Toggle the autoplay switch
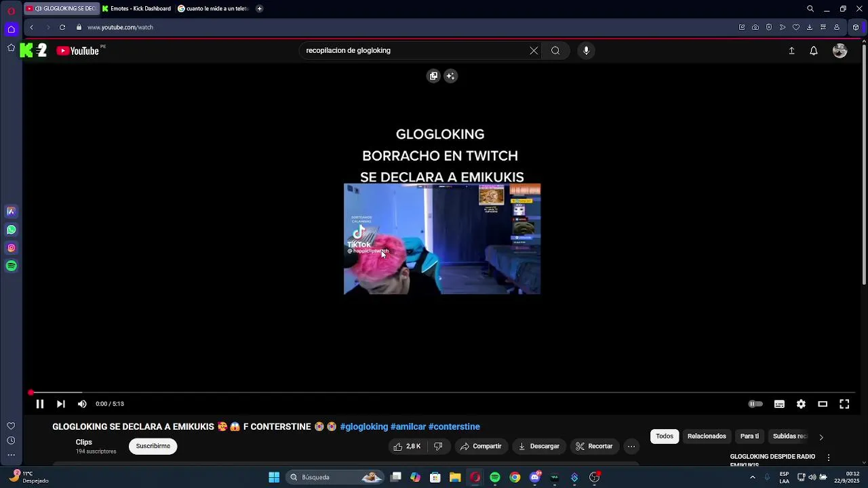The width and height of the screenshot is (868, 488). point(755,404)
